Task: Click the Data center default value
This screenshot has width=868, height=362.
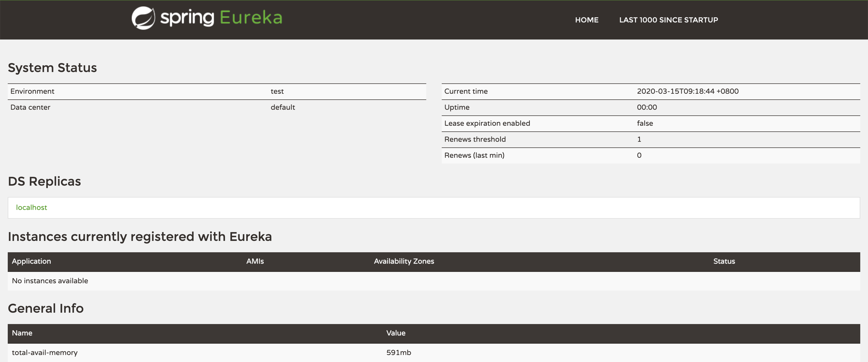Action: pos(283,107)
